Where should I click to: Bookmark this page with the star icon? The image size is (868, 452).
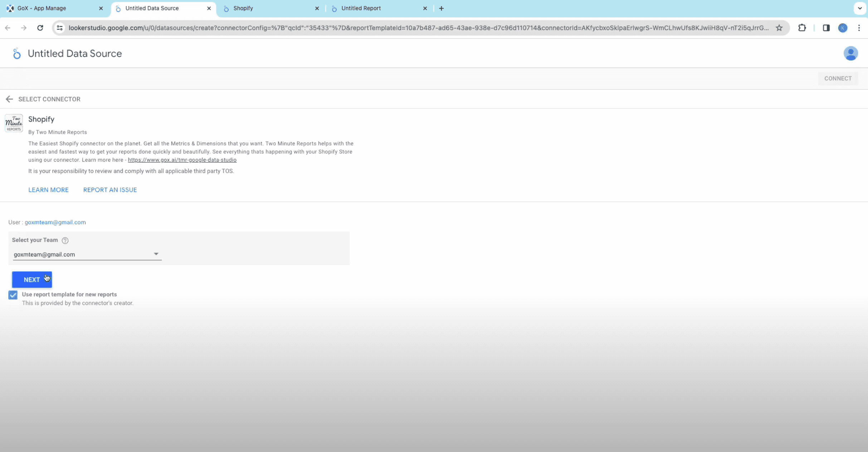tap(779, 28)
